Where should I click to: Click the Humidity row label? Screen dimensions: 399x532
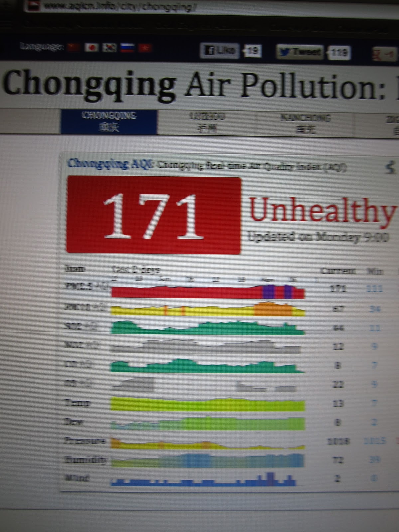pos(86,460)
